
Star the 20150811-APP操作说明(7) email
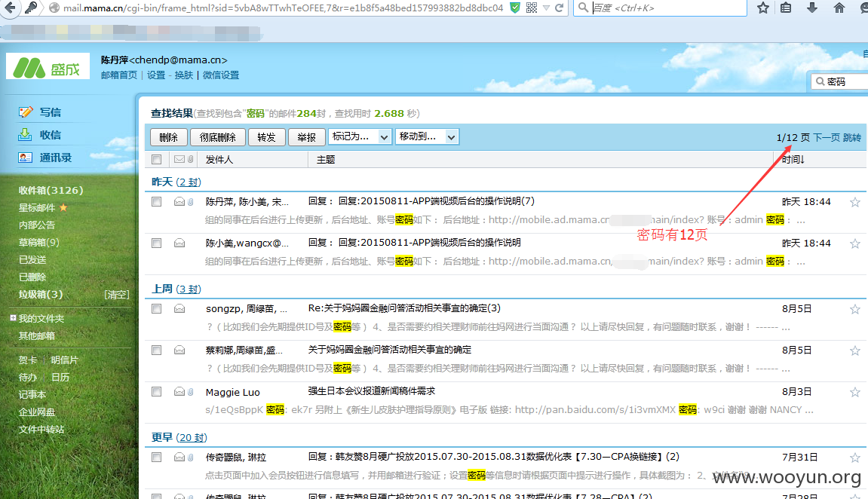(854, 203)
